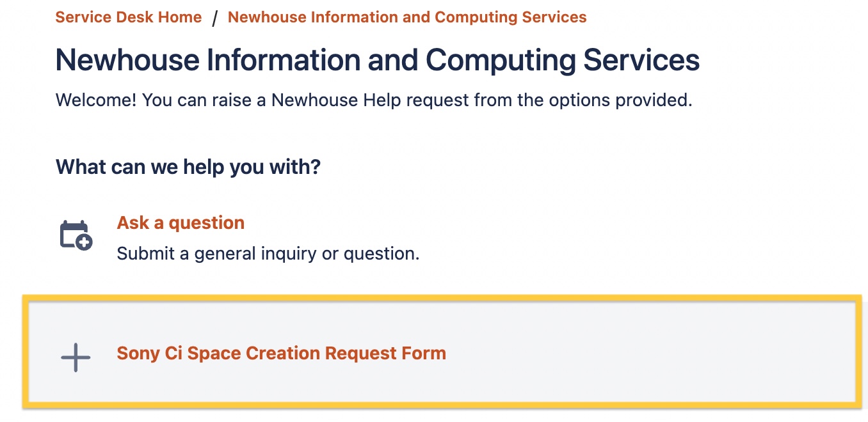Screen dimensions: 868x422
Task: Click the 'What can we help you with?' heading
Action: point(188,168)
